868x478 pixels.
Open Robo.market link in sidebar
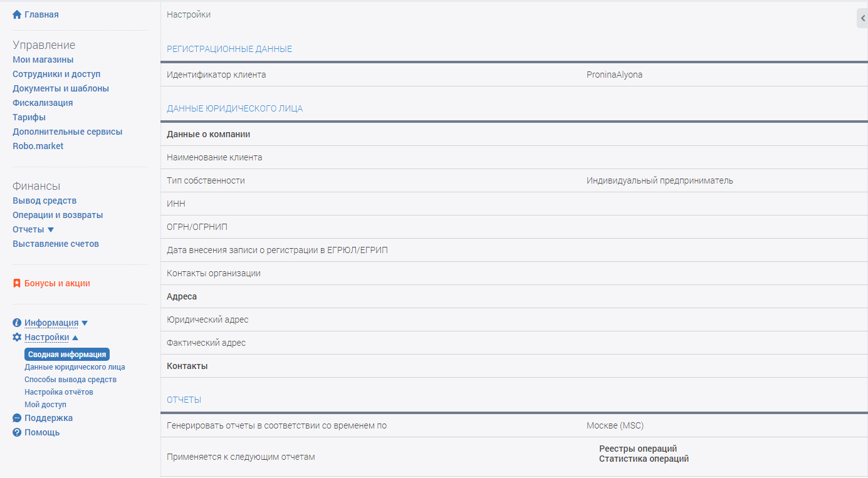(x=38, y=146)
